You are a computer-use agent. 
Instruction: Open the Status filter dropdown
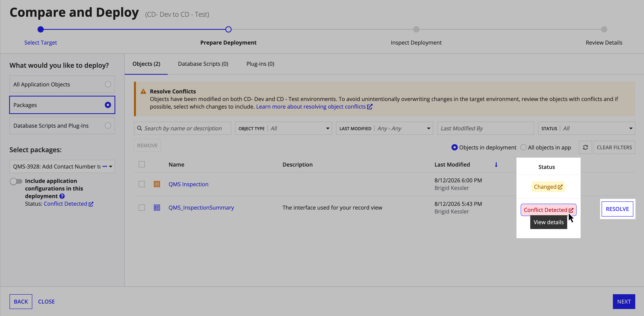click(586, 128)
